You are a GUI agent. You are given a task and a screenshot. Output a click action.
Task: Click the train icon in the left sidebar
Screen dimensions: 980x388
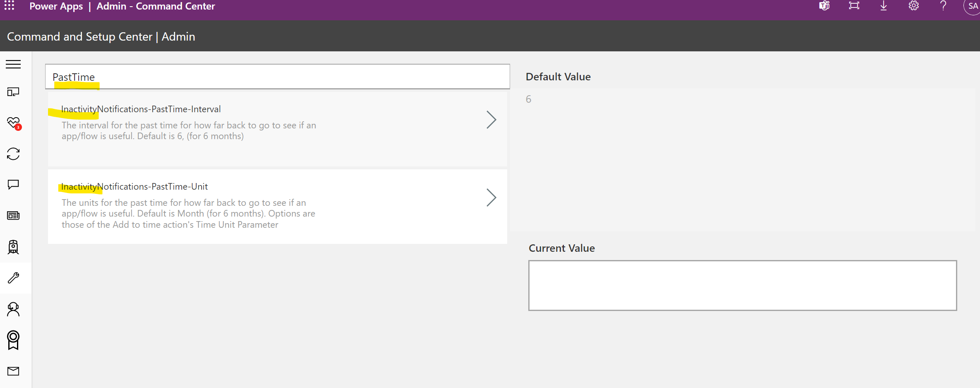click(x=13, y=247)
